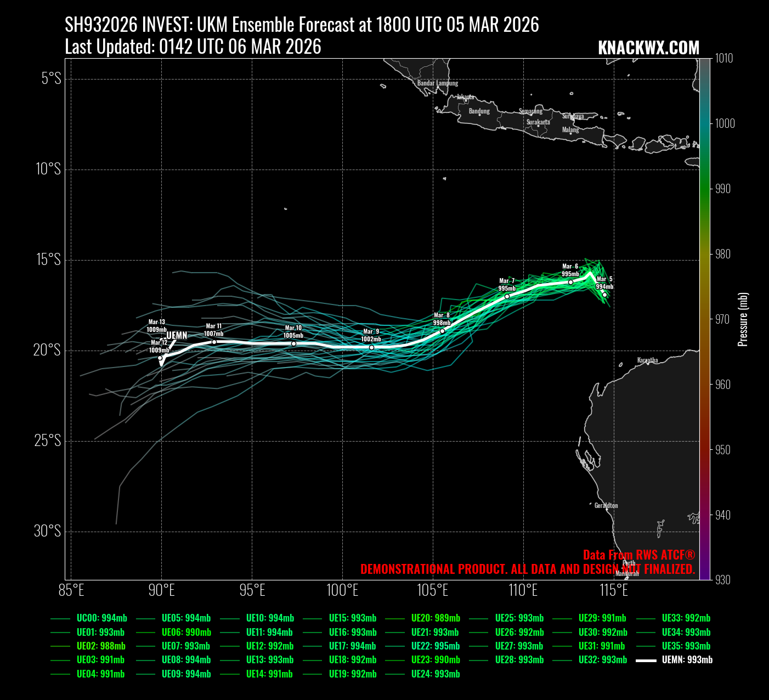This screenshot has width=769, height=700.
Task: Click the Mar 11 1007mb track marker
Action: click(214, 342)
